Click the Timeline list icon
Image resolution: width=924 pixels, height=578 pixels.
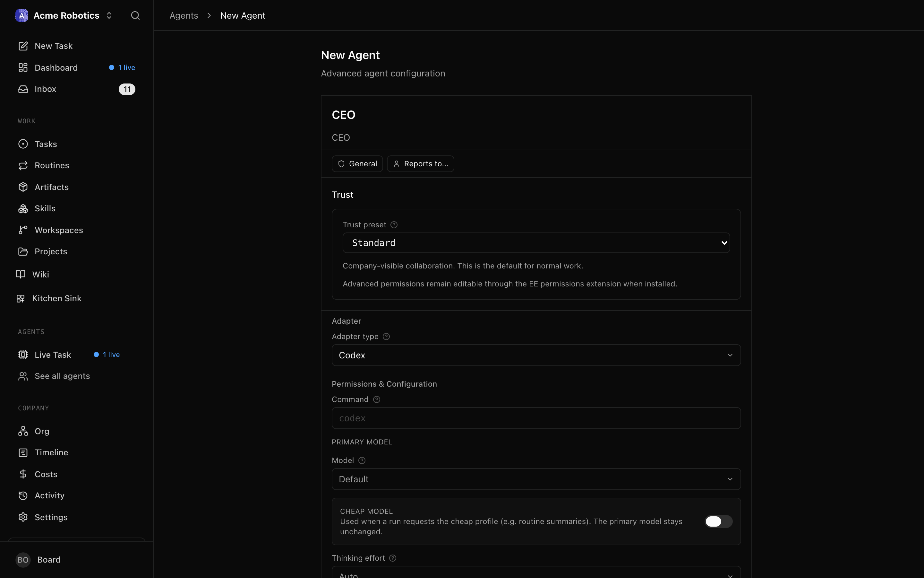[x=23, y=453]
